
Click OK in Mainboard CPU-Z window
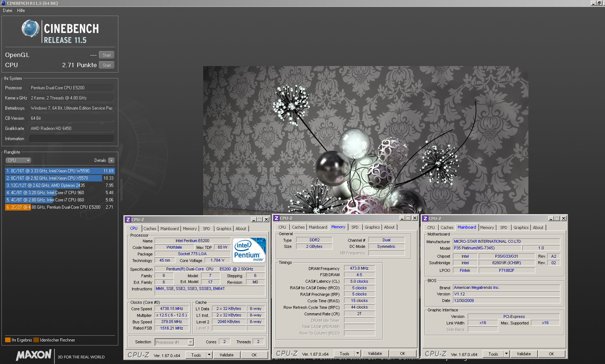coord(552,354)
